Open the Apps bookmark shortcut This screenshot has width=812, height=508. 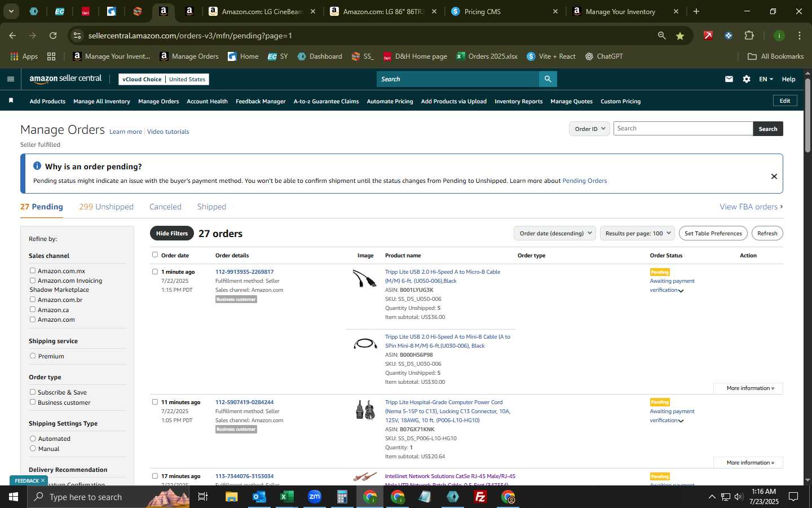[24, 56]
